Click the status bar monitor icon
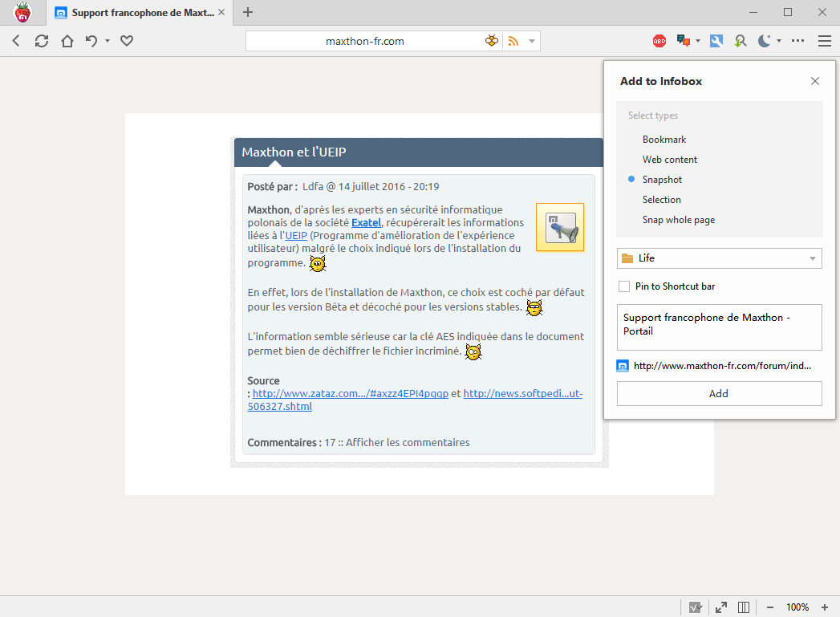Viewport: 840px width, 617px height. [x=696, y=607]
